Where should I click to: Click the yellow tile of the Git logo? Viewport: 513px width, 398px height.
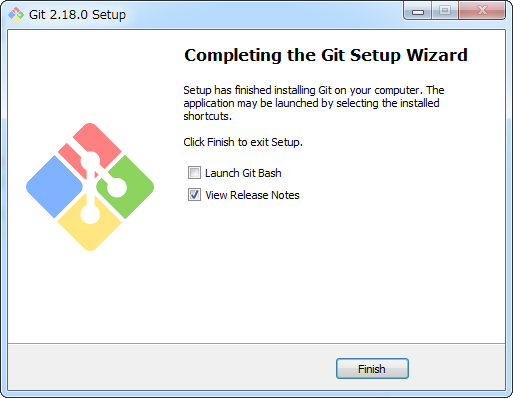click(x=90, y=230)
